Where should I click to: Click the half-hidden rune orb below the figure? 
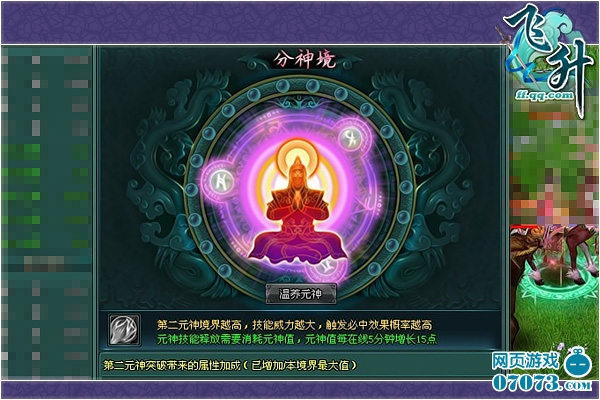click(x=326, y=268)
